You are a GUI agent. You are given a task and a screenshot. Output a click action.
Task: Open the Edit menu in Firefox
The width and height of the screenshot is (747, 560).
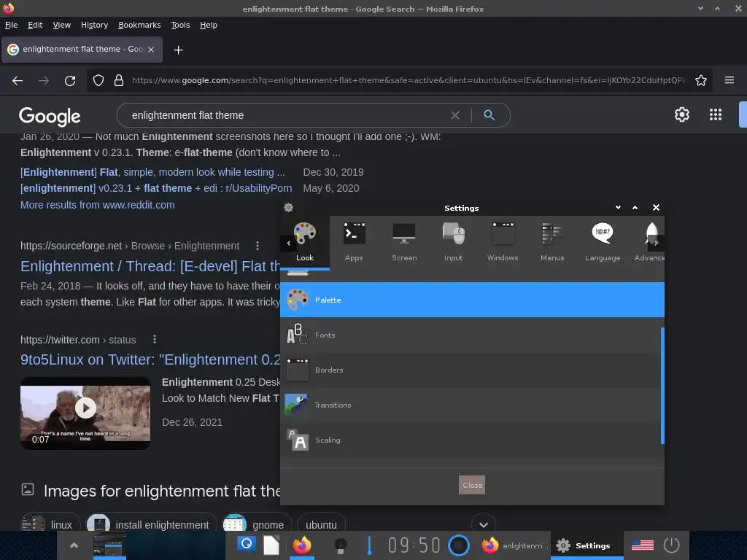pyautogui.click(x=35, y=25)
